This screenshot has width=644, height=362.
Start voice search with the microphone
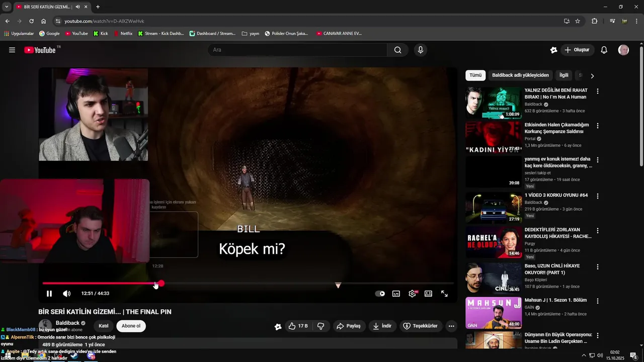click(x=421, y=50)
